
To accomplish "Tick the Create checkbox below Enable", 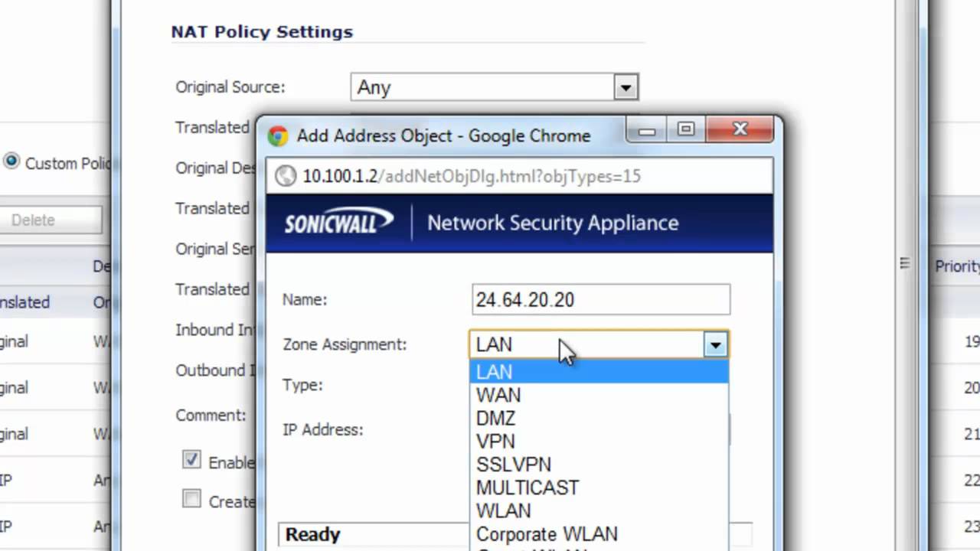I will pos(191,500).
